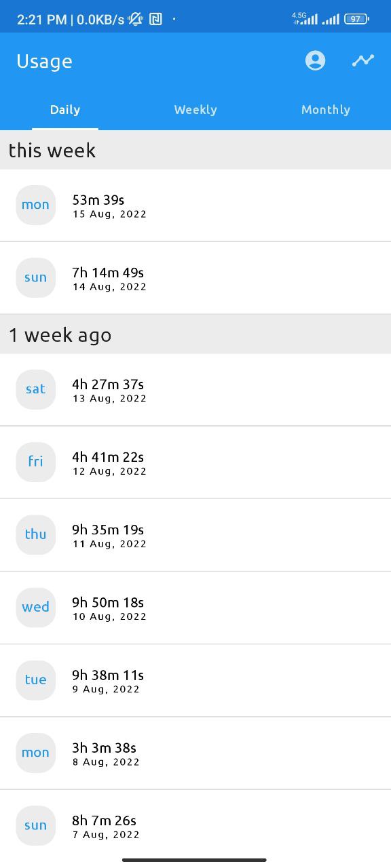Click the "fri" circle for 12 Aug
The image size is (391, 868).
[35, 462]
